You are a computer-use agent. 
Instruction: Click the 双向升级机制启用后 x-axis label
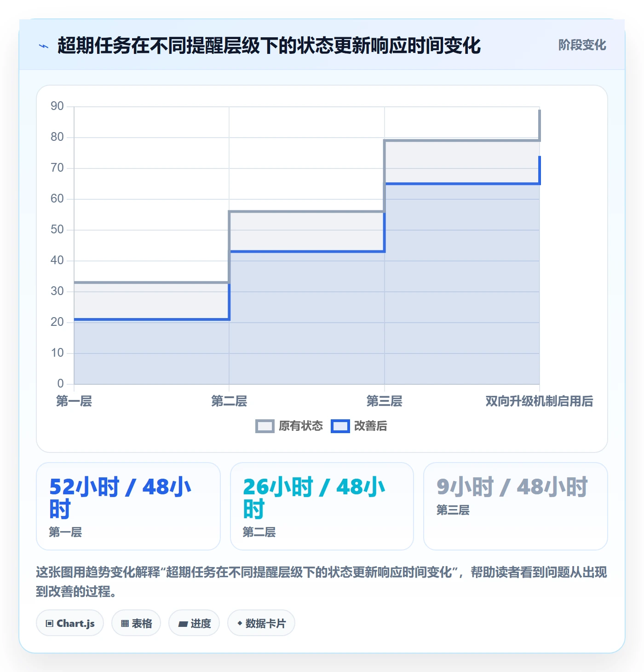point(539,401)
